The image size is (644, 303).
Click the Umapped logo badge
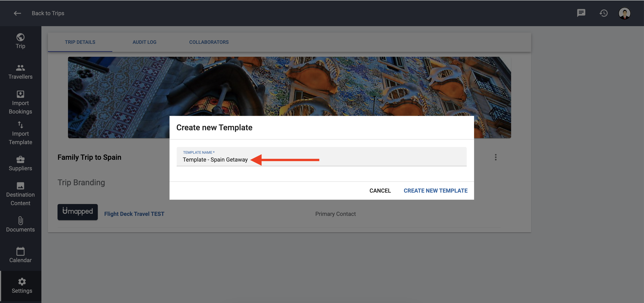click(x=77, y=212)
